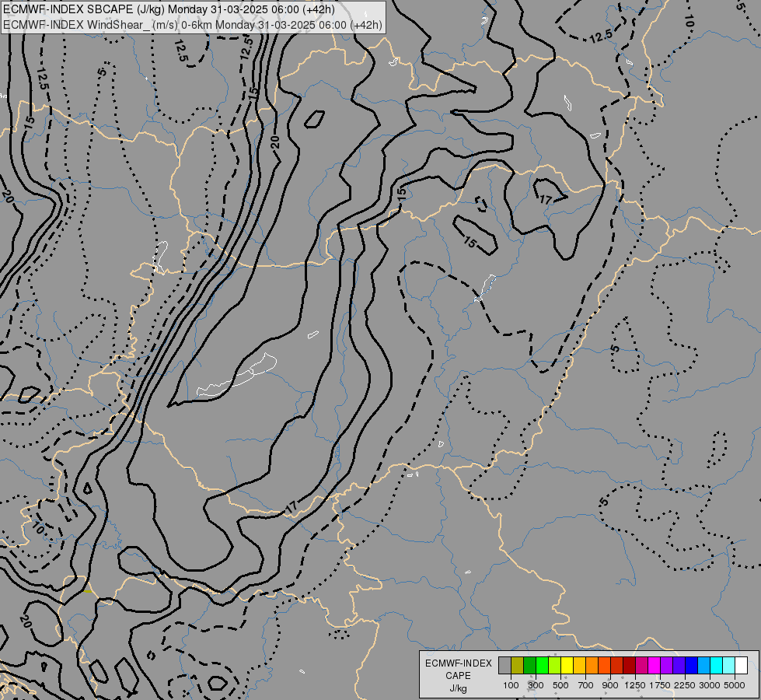Click the legend value 1750
This screenshot has height=700, width=761.
[660, 685]
